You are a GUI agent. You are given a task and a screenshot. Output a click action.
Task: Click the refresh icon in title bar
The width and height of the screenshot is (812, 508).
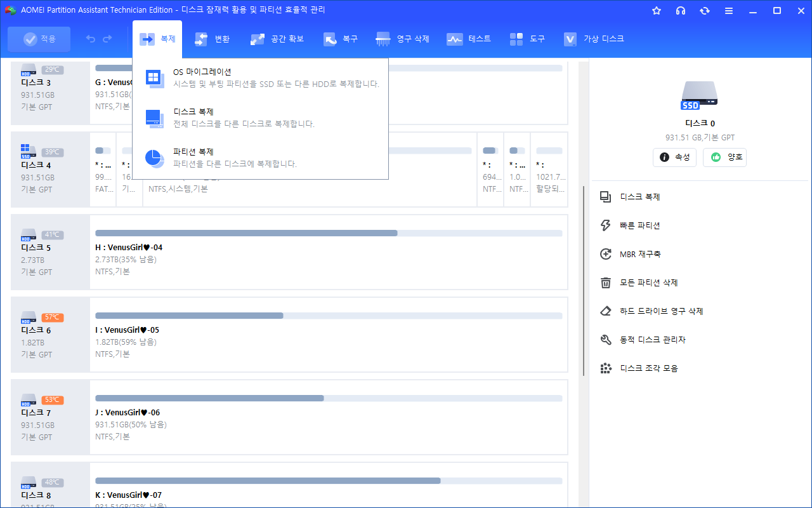(x=705, y=11)
